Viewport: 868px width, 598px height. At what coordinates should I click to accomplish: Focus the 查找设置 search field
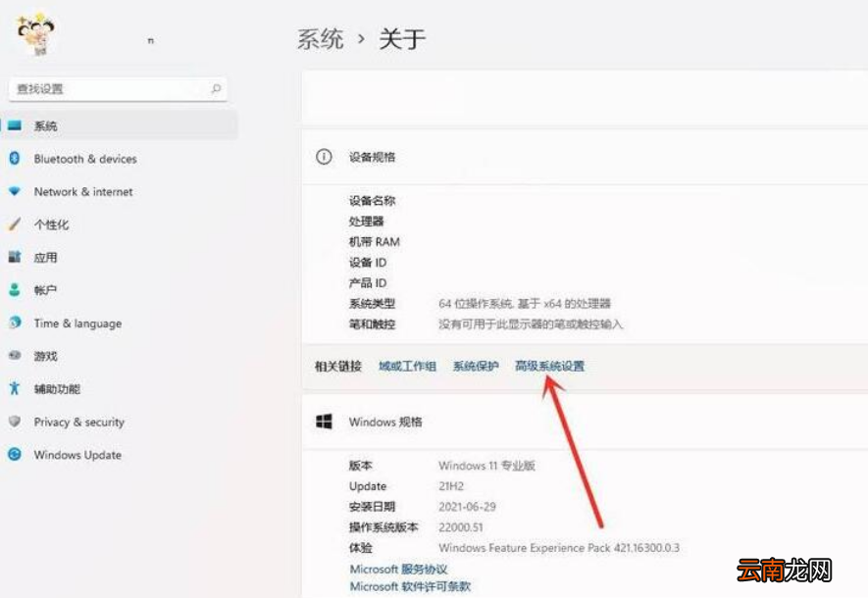118,88
